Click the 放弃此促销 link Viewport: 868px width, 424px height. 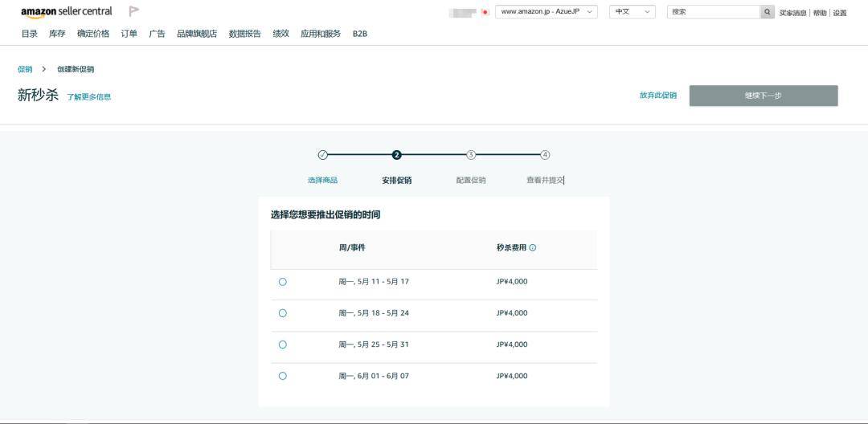[657, 96]
